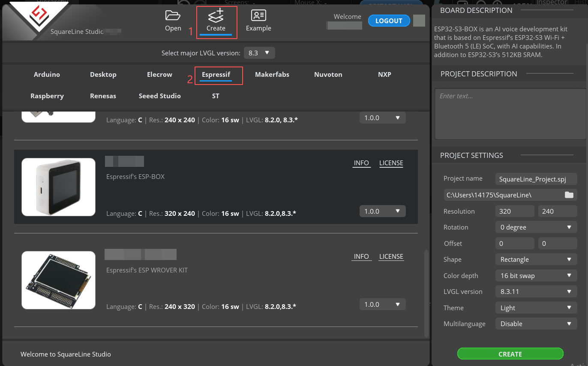Expand version dropdown of ESP WROVER KIT board
Screen dimensions: 588x366
(382, 304)
